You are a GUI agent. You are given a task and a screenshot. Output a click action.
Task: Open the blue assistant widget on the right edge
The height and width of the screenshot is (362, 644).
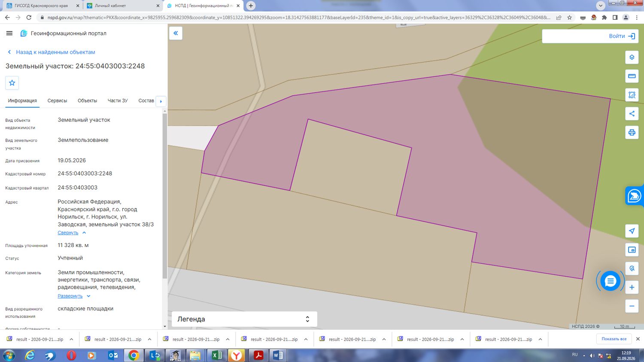click(635, 196)
